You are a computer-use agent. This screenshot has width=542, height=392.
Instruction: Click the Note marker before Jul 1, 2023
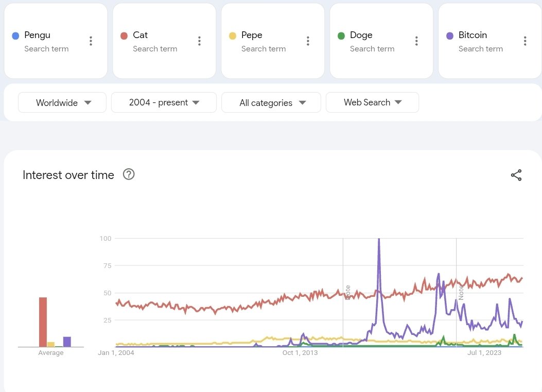pos(461,292)
